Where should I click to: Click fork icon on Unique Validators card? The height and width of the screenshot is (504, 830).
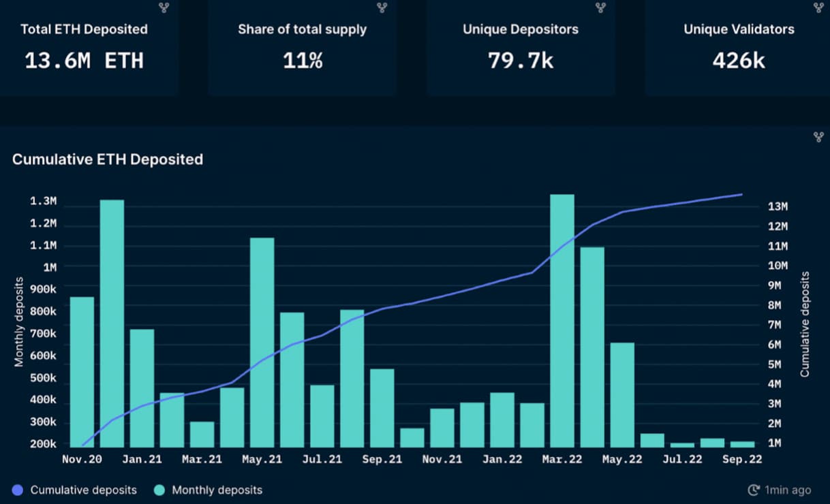[818, 7]
